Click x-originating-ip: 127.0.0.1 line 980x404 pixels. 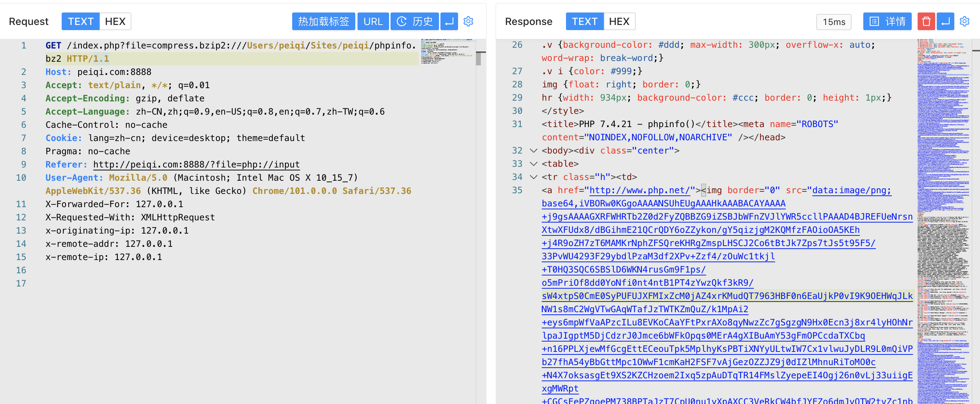pyautogui.click(x=117, y=230)
